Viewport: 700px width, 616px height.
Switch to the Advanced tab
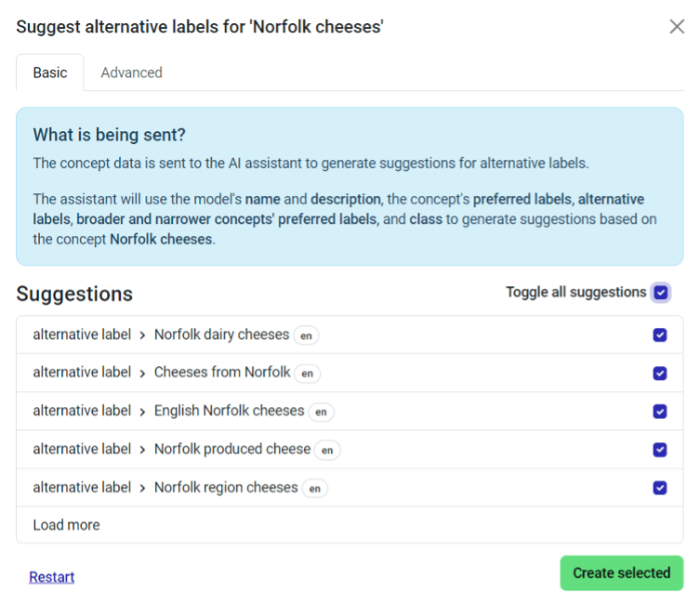pos(131,72)
